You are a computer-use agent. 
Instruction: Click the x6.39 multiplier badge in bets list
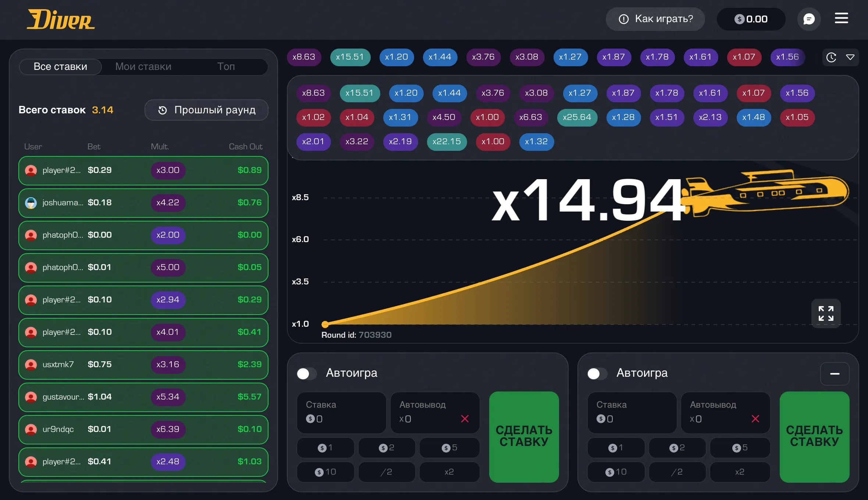tap(168, 429)
